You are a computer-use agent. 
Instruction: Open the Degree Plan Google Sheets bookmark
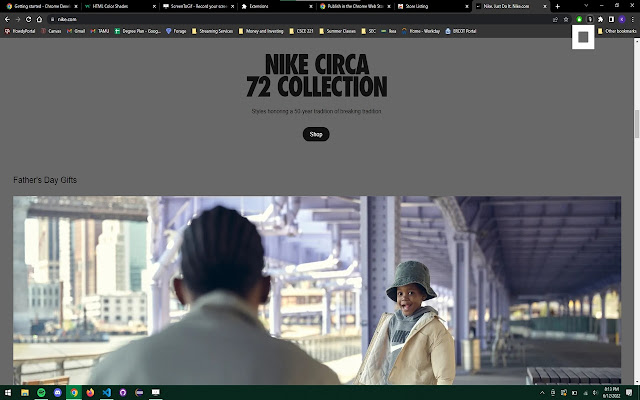point(138,31)
